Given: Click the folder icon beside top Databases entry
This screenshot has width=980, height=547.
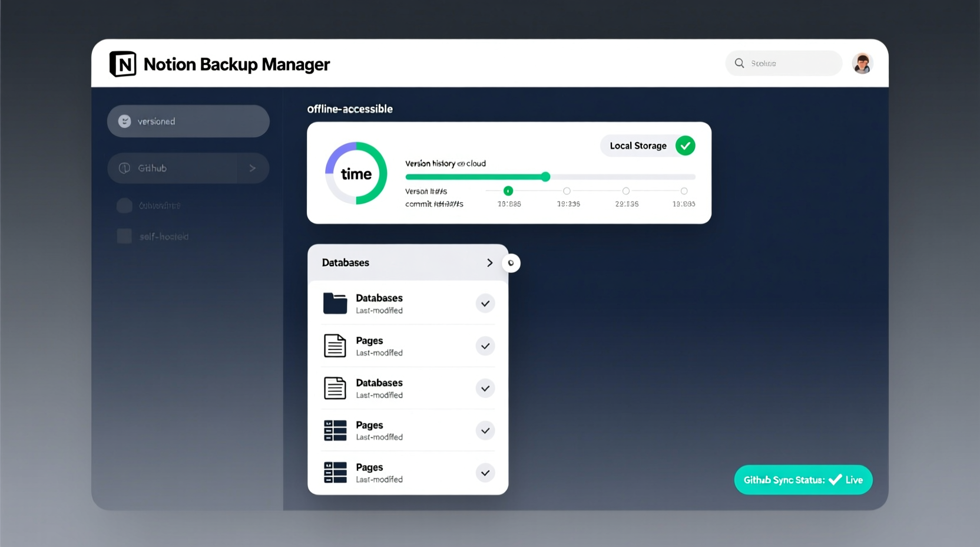Looking at the screenshot, I should tap(335, 303).
